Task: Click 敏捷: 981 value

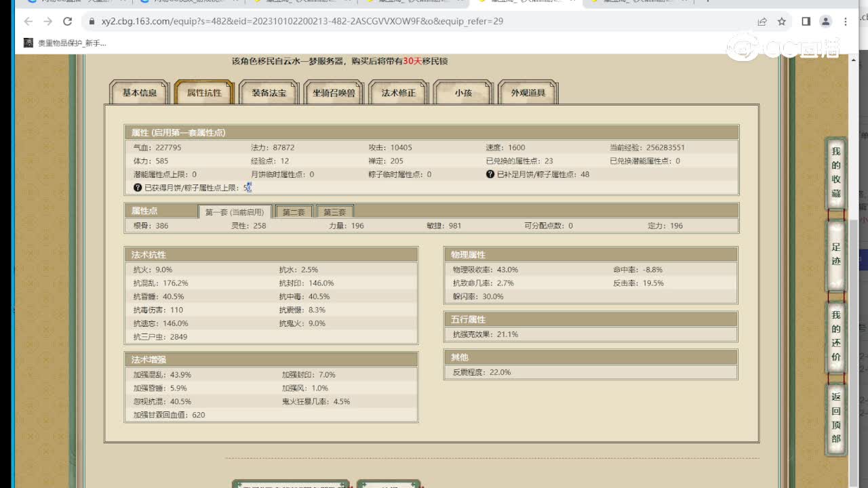Action: coord(444,226)
